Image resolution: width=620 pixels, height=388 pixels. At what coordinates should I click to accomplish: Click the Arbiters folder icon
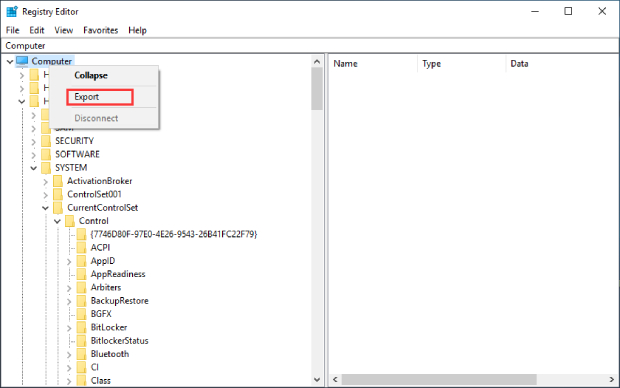[x=81, y=288]
